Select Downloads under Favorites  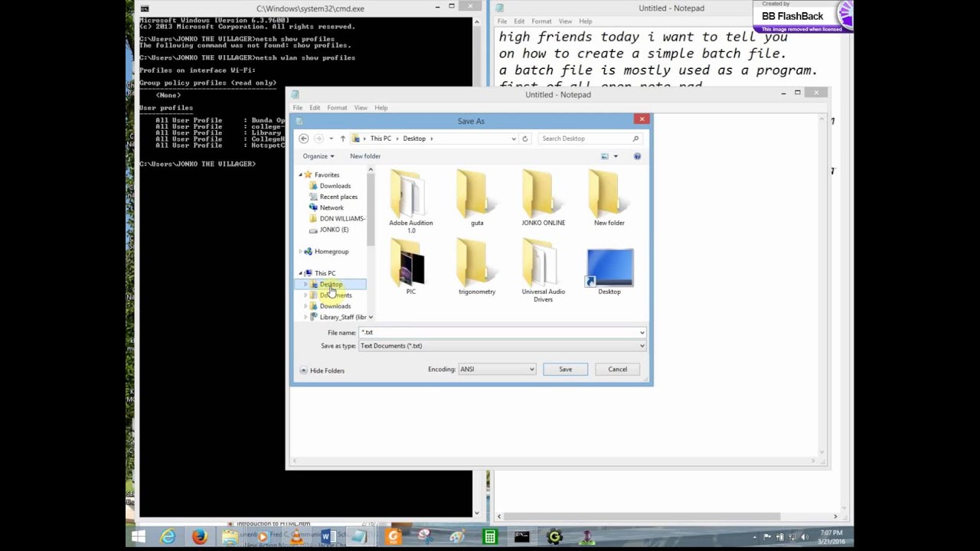(x=331, y=186)
